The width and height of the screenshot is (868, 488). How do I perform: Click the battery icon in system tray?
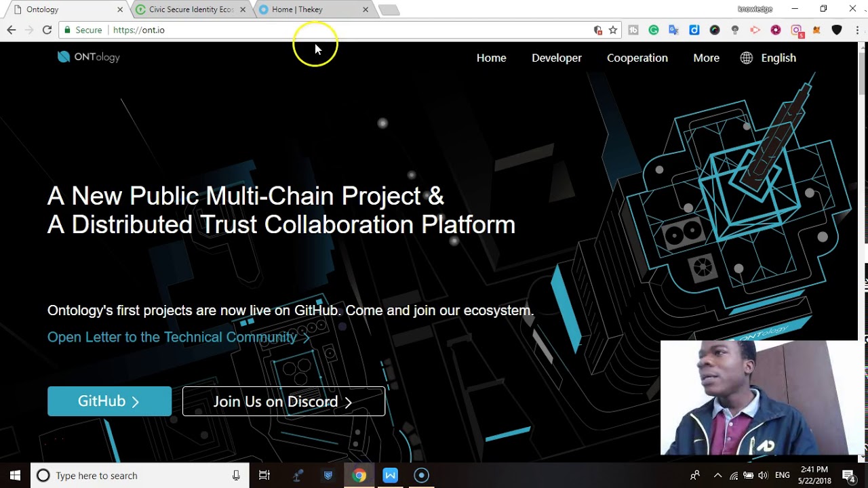[x=749, y=475]
